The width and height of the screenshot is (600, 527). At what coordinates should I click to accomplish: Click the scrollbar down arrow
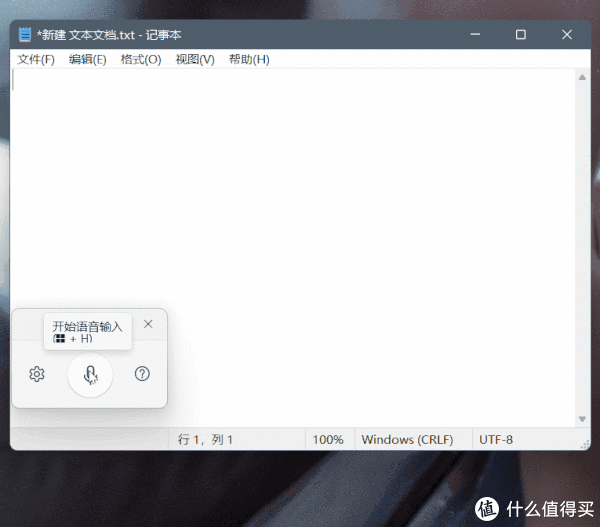point(582,419)
